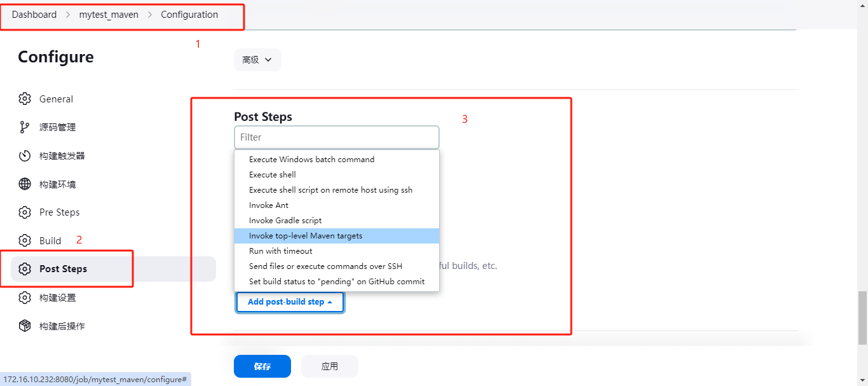Choose Invoke Gradle script option

point(285,221)
